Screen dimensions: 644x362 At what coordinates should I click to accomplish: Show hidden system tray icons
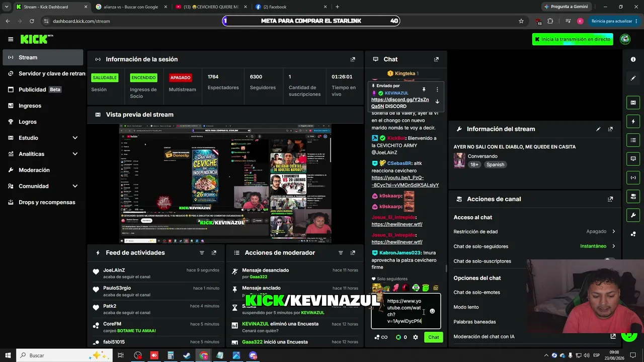tap(547, 355)
